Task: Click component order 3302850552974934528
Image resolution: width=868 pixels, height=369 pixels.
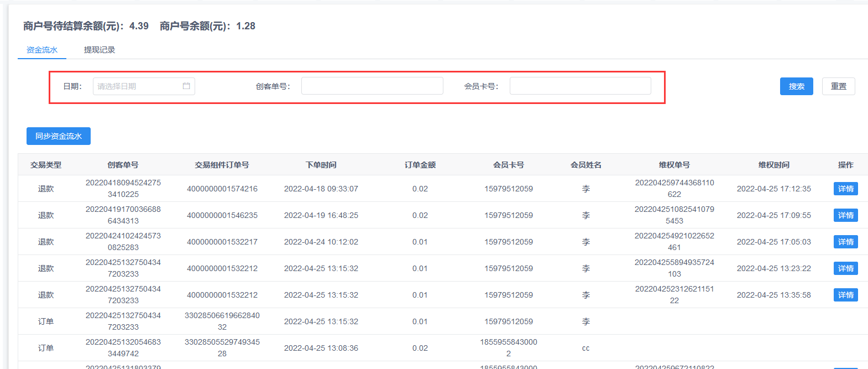Action: (222, 348)
